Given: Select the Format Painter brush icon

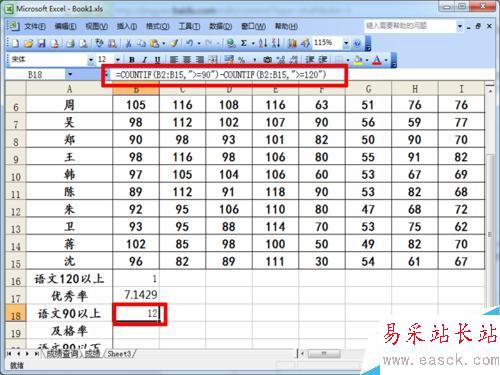Looking at the screenshot, I should point(174,43).
